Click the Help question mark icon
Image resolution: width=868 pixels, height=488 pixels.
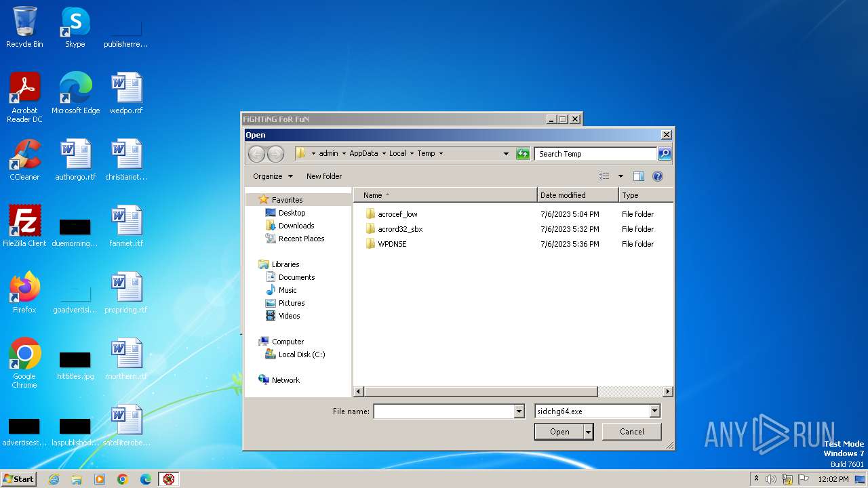(657, 176)
